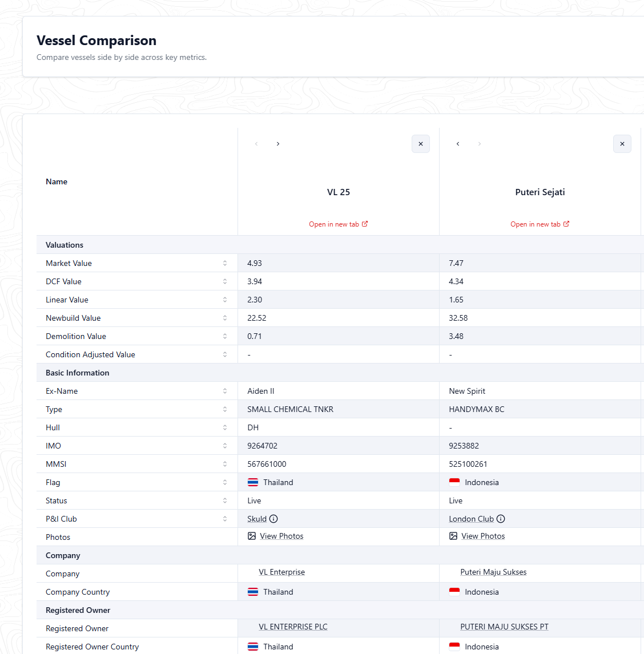
Task: View photos of VL 25
Action: 281,536
